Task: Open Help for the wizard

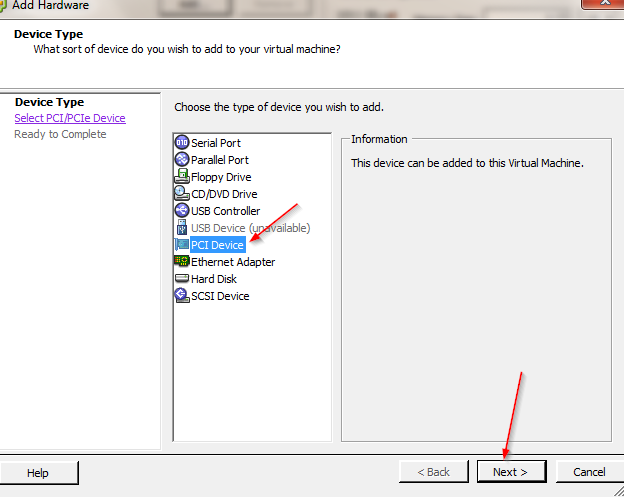Action: 38,473
